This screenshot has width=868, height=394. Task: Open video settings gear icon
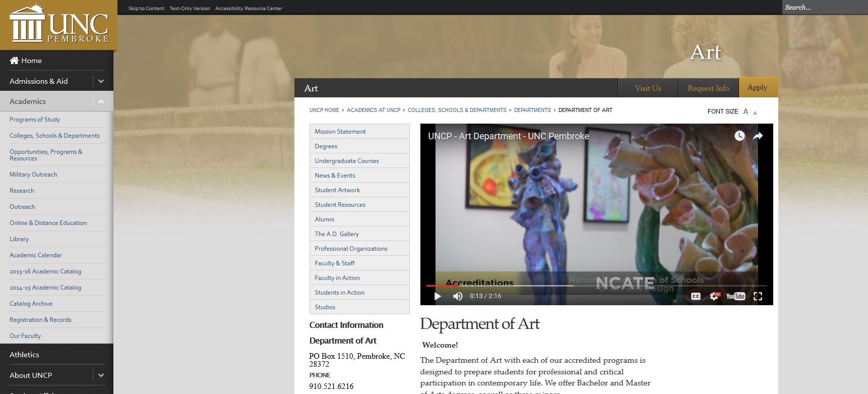pyautogui.click(x=715, y=296)
